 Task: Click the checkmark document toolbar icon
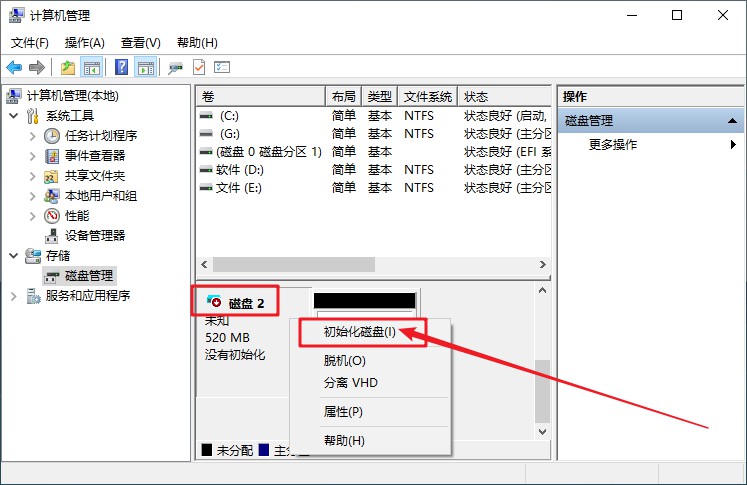[199, 67]
